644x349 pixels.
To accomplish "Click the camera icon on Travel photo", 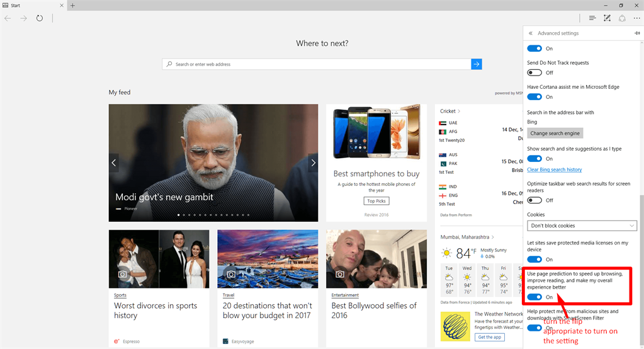I will (231, 274).
